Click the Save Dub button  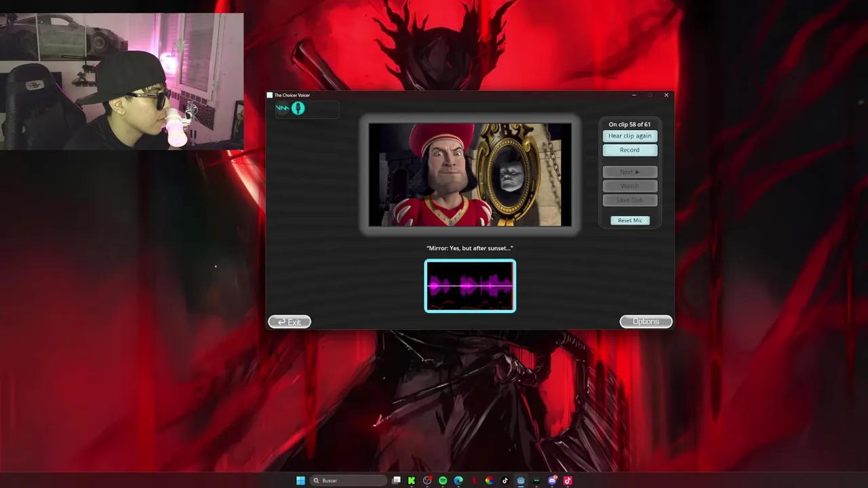[630, 200]
